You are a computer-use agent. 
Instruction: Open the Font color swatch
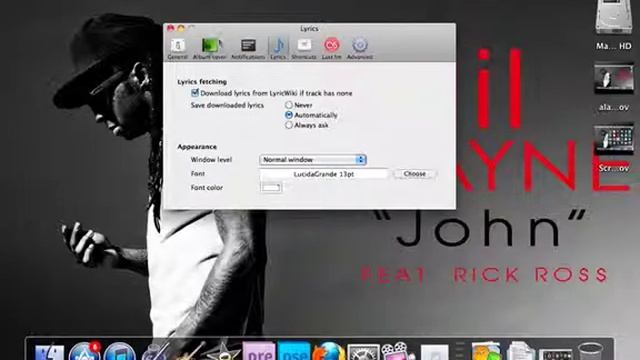[x=271, y=187]
